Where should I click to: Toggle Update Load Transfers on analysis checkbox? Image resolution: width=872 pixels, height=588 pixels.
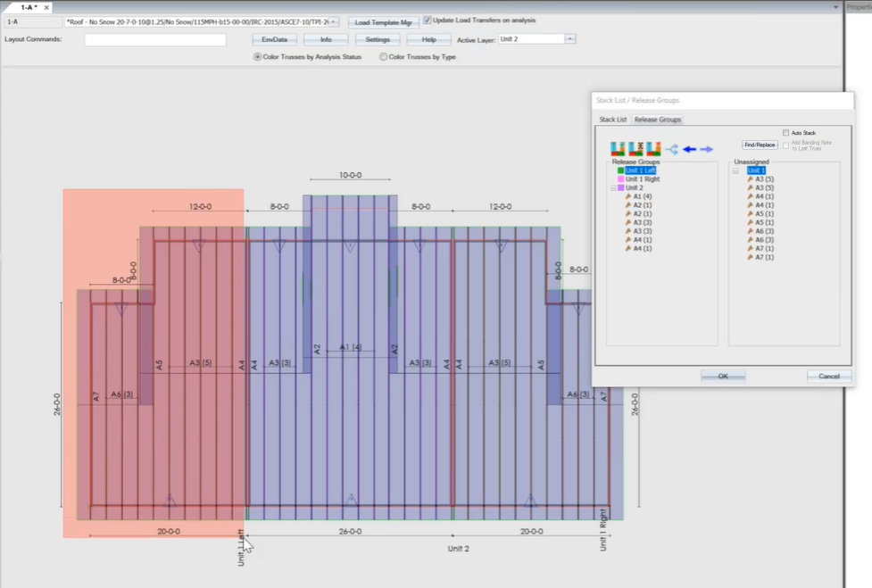coord(428,20)
